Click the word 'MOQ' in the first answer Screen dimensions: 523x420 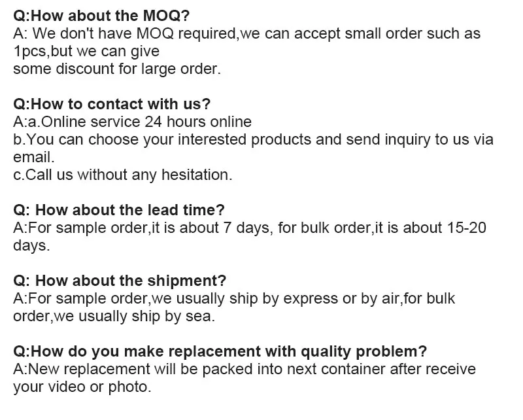[x=155, y=33]
